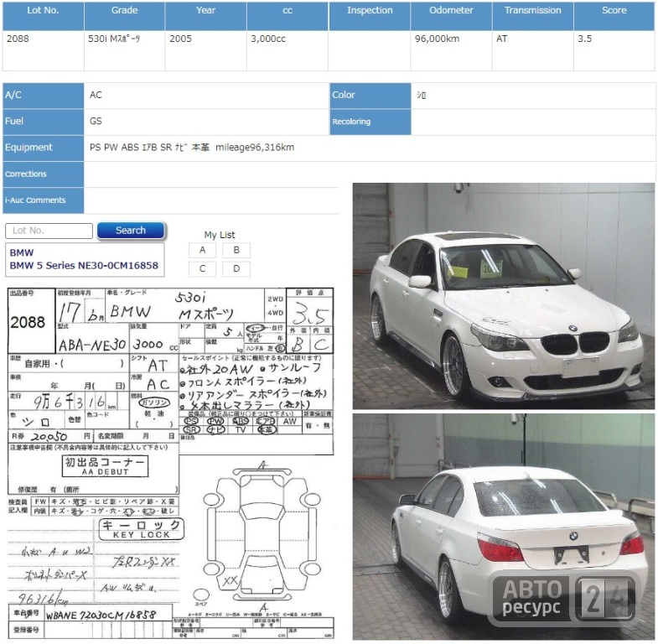The width and height of the screenshot is (658, 644).
Task: Click the i-Auc Comments row label
Action: pos(44,200)
